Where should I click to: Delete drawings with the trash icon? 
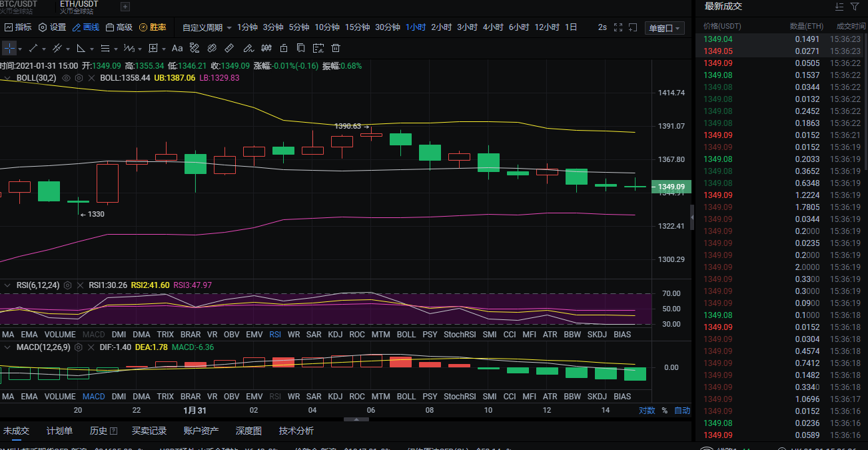click(x=336, y=48)
